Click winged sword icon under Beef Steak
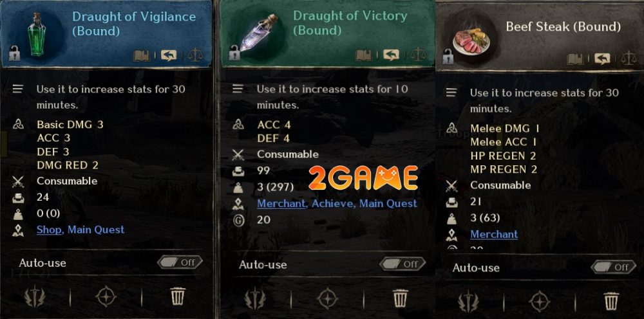The width and height of the screenshot is (644, 319). (x=469, y=302)
